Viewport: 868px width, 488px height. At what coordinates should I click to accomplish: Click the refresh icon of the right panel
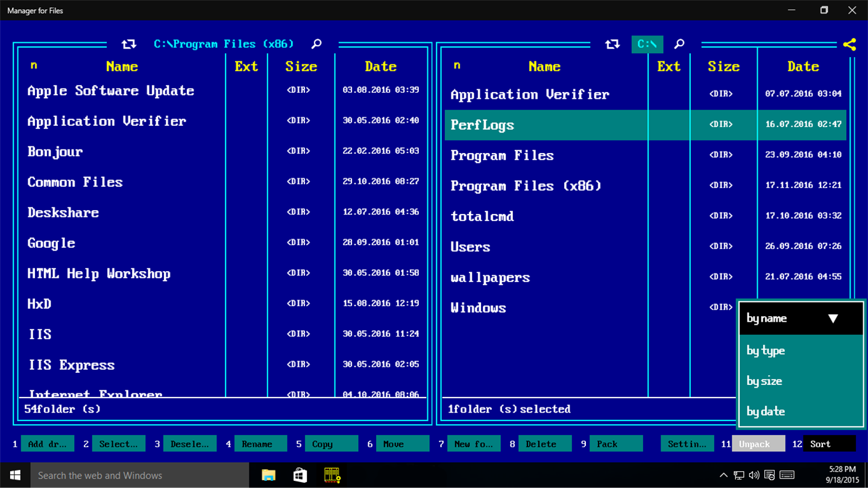click(612, 44)
